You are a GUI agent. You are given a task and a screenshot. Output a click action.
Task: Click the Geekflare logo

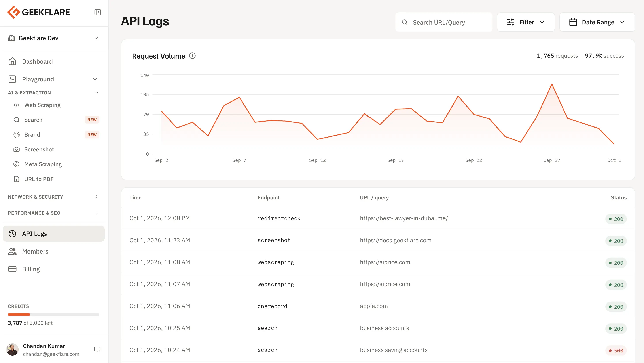[x=38, y=12]
